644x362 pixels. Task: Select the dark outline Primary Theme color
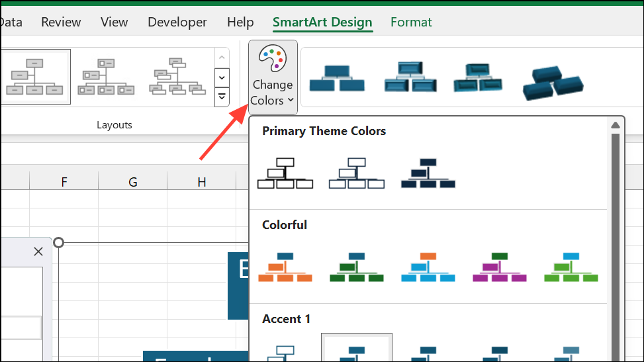pos(285,174)
